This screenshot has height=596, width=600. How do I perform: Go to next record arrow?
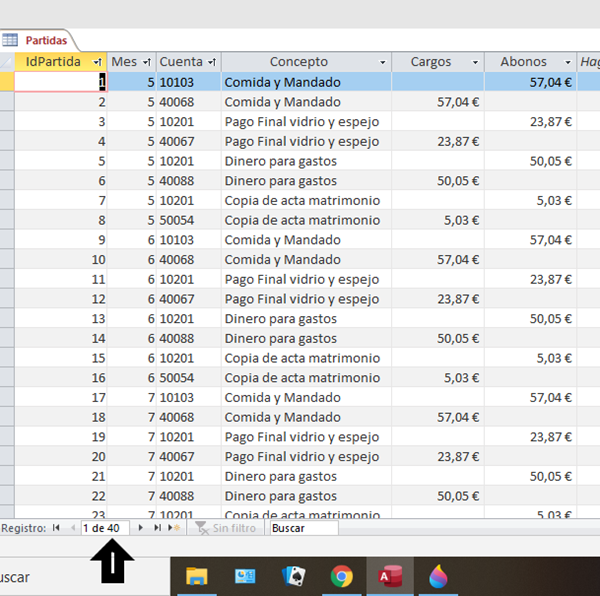(x=141, y=527)
